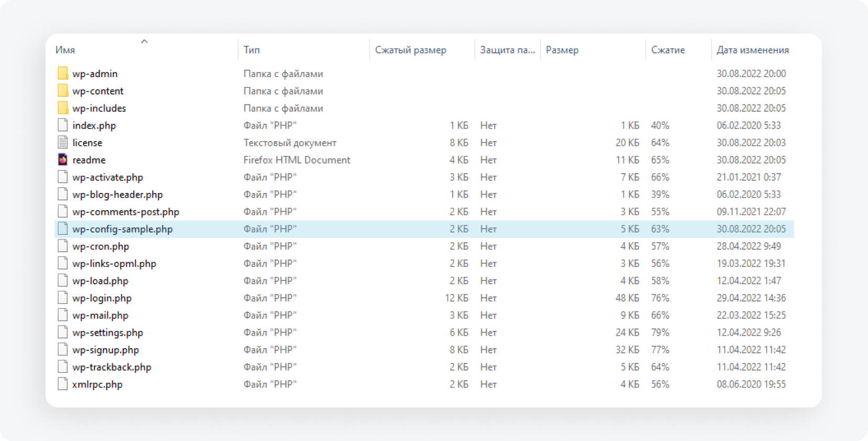Select the wp-content folder icon
Screen dimensions: 868x441
62,91
